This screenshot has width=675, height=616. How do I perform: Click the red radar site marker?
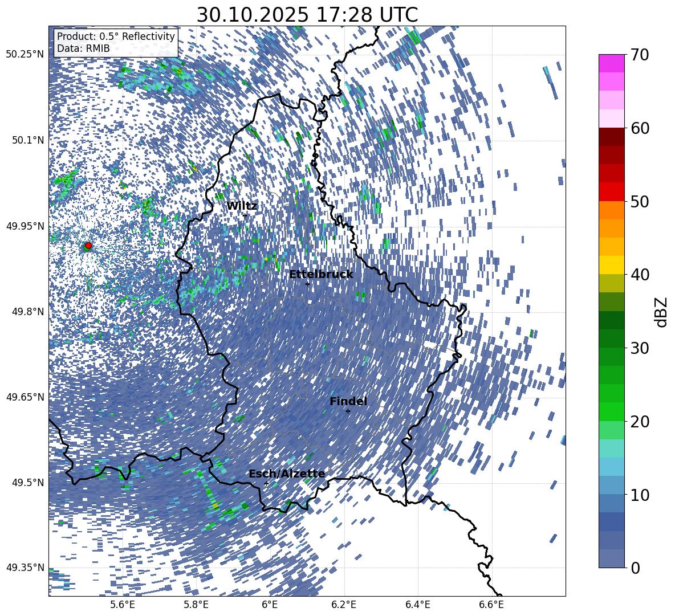pos(88,245)
